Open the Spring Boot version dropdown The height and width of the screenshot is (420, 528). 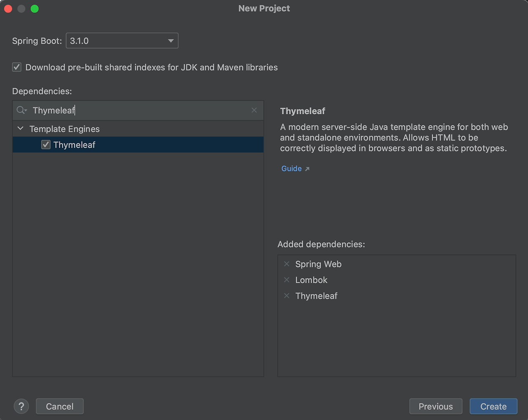coord(122,41)
